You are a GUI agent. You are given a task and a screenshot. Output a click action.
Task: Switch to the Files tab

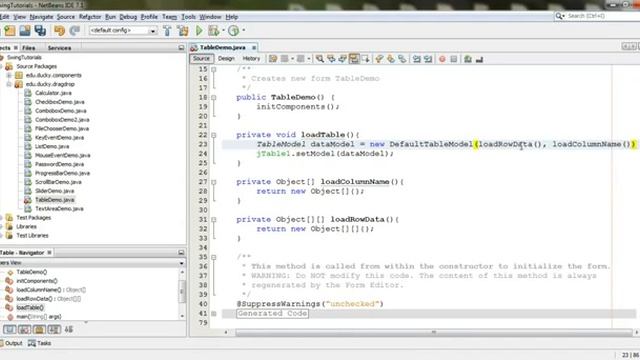(29, 48)
